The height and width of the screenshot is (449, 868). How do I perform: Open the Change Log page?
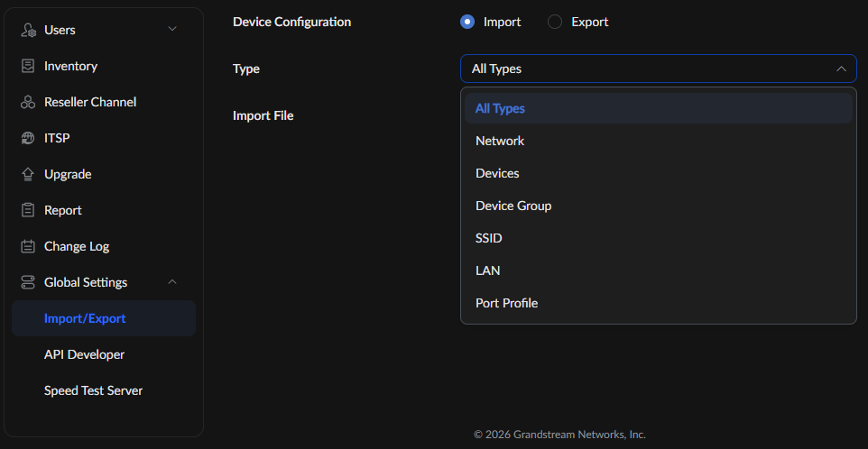(104, 247)
